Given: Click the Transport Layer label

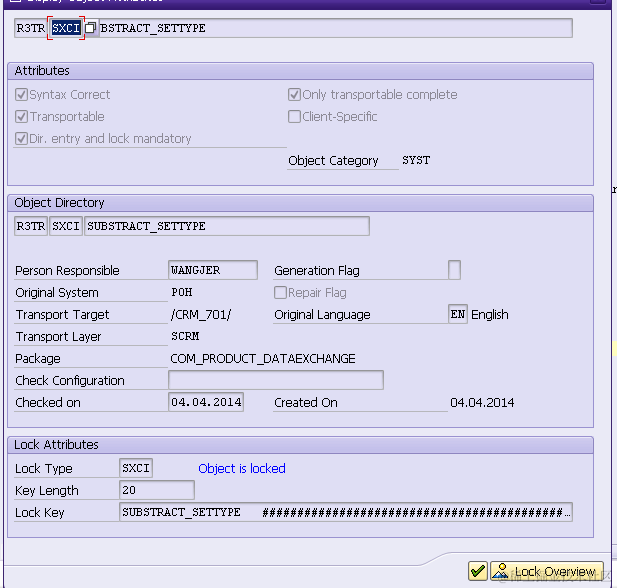Looking at the screenshot, I should point(58,337).
